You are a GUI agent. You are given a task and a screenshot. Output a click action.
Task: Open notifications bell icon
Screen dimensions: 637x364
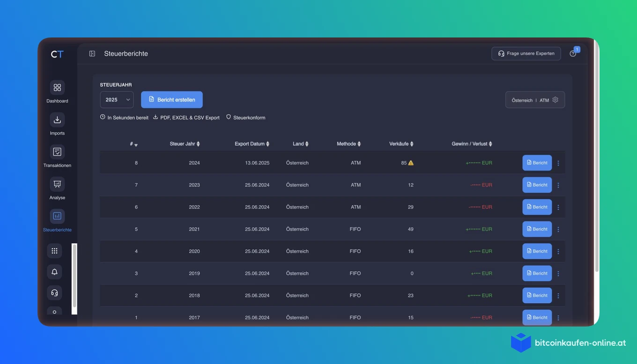click(x=54, y=272)
